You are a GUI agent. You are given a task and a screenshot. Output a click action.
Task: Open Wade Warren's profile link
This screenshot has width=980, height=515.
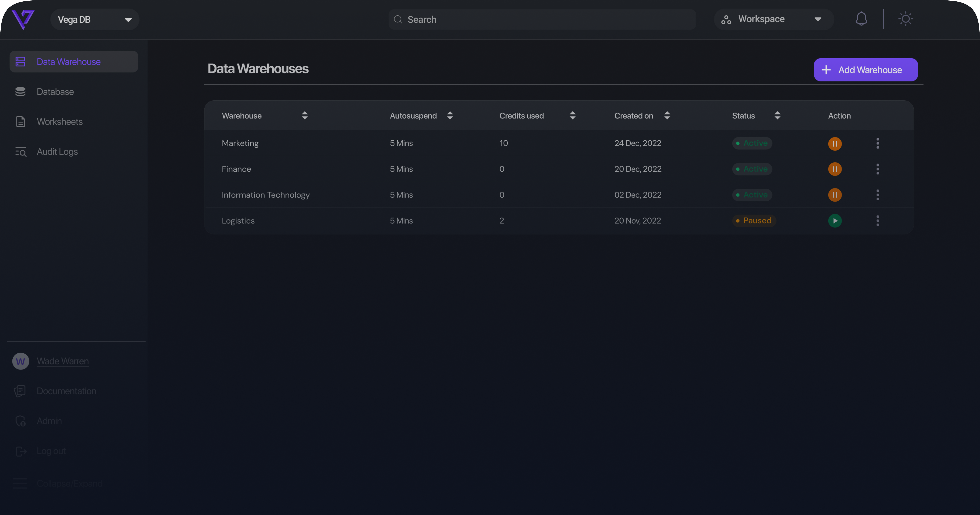62,361
